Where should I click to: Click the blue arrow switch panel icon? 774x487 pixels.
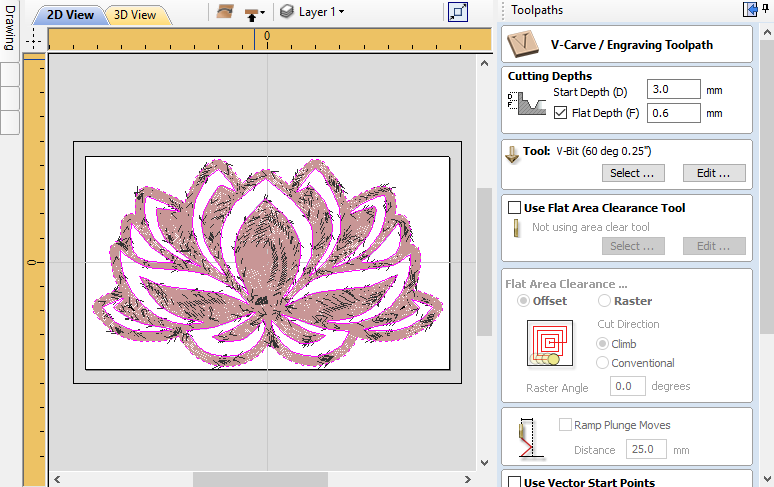point(750,9)
